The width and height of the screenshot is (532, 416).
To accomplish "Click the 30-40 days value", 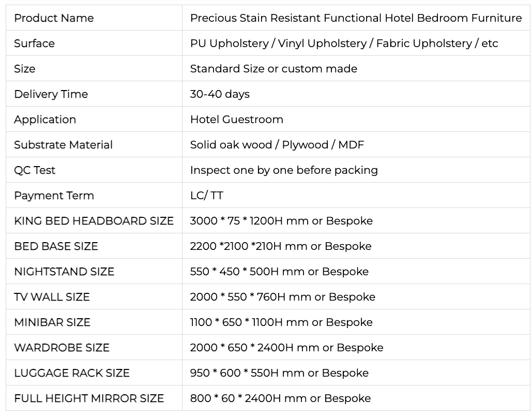I will click(x=220, y=94).
